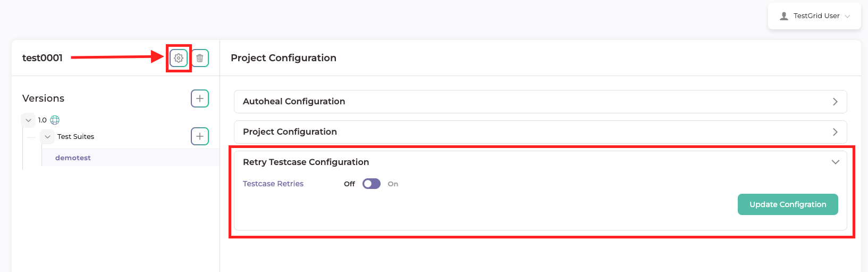868x272 pixels.
Task: Select the Test Suites tree label
Action: [75, 137]
